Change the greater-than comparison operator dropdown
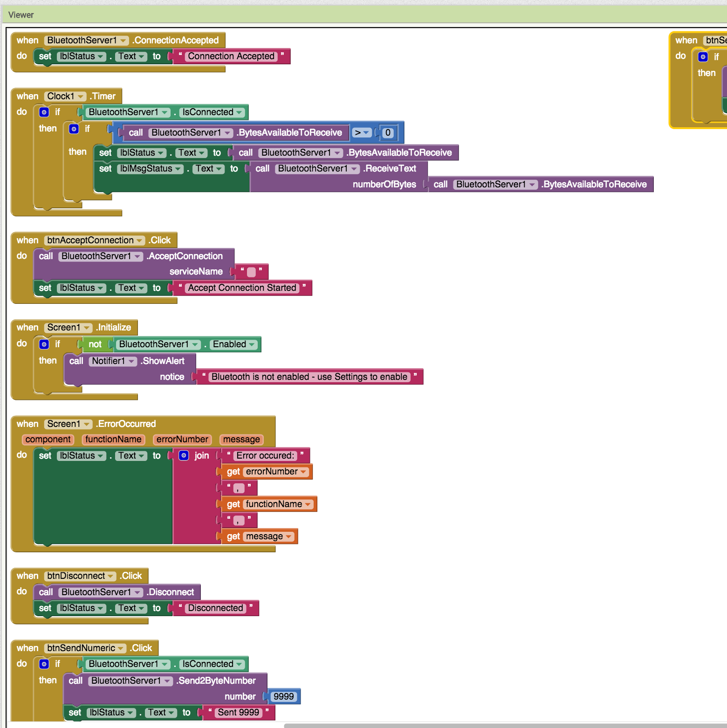The height and width of the screenshot is (728, 727). pos(362,133)
